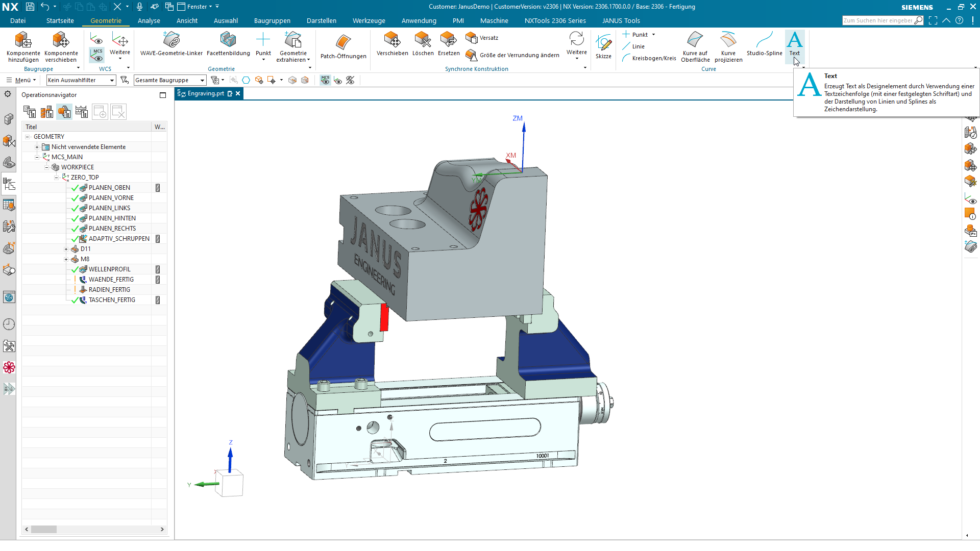
Task: Toggle the MCS display button
Action: 97,55
